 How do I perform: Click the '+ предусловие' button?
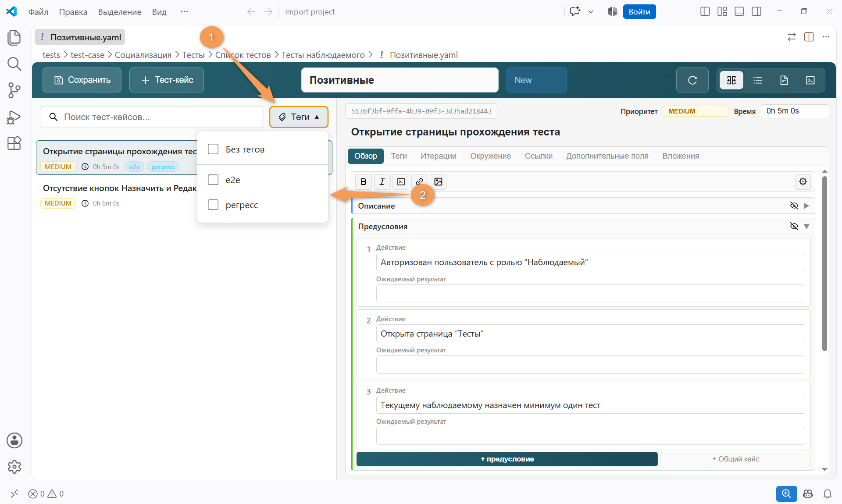tap(507, 459)
